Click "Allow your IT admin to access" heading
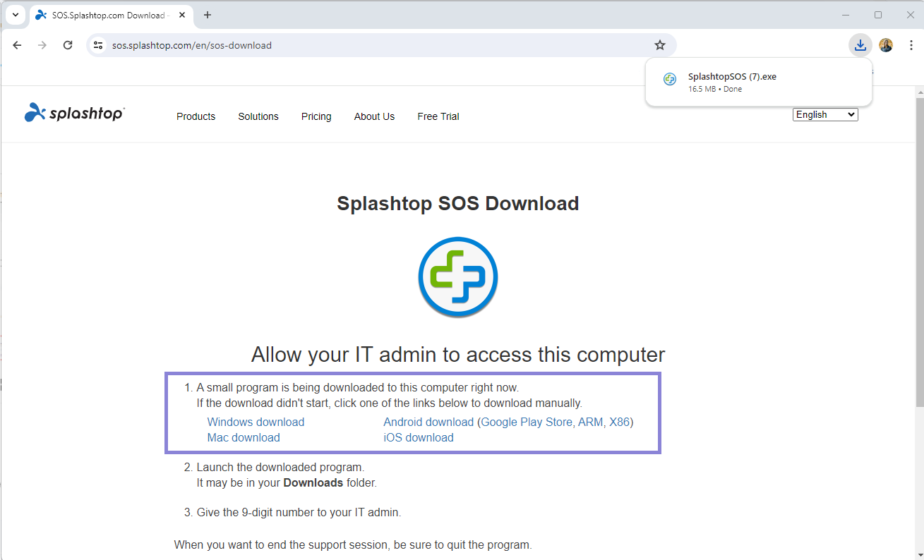Image resolution: width=924 pixels, height=560 pixels. pos(458,354)
